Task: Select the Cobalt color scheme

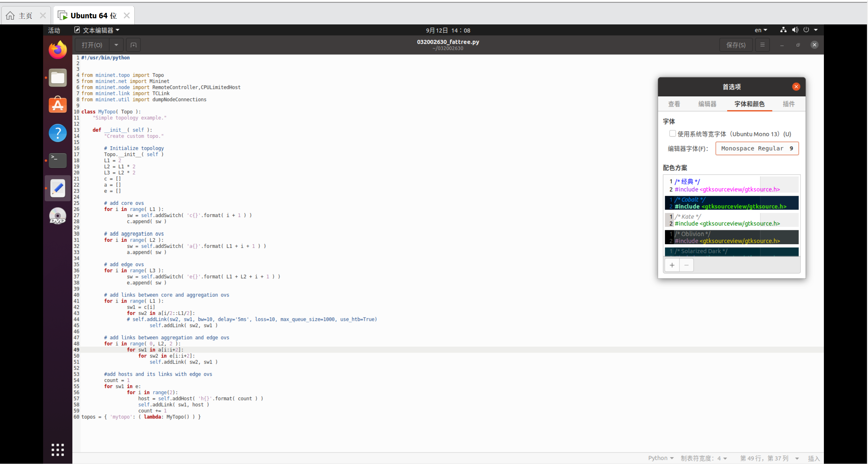Action: tap(731, 203)
